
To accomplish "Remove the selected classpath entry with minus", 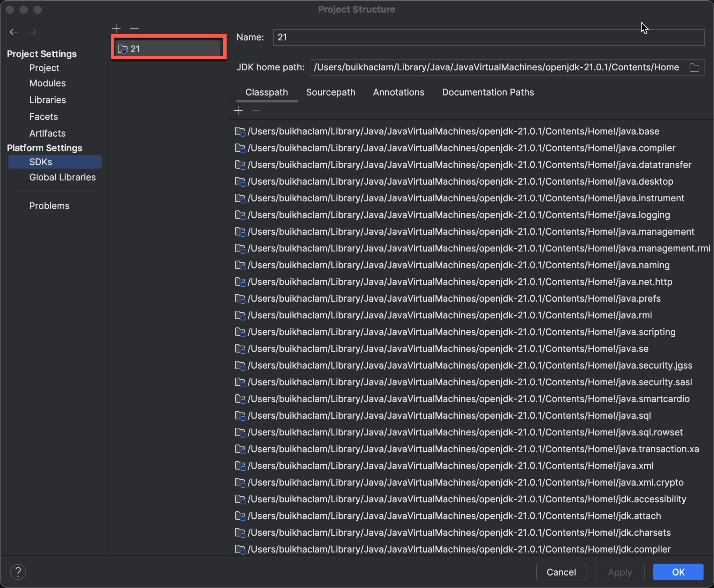I will (x=256, y=111).
